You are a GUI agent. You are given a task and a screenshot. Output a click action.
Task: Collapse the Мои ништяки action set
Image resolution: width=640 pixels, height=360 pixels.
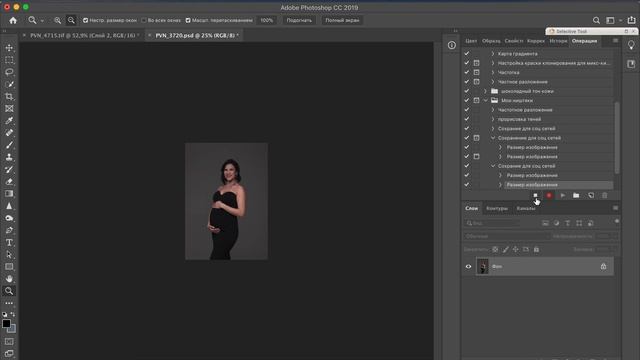pyautogui.click(x=485, y=100)
